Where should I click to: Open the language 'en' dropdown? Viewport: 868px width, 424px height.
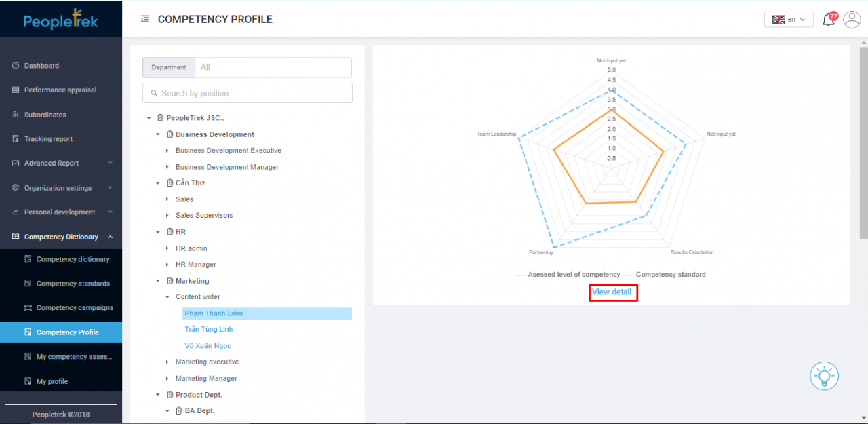(x=789, y=19)
